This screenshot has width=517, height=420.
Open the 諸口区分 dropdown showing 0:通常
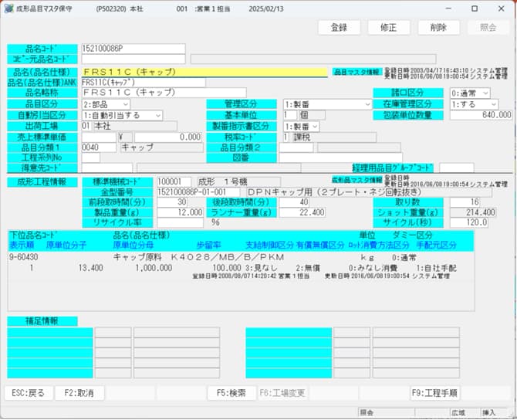[x=470, y=93]
